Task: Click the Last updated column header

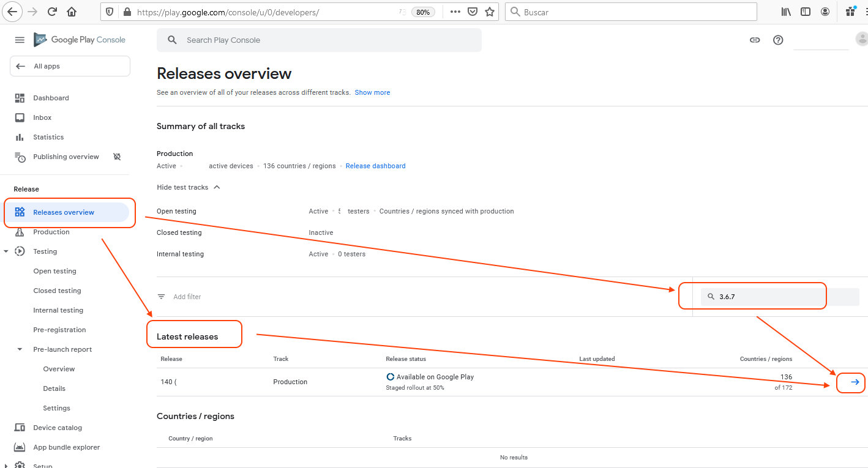Action: (x=597, y=359)
